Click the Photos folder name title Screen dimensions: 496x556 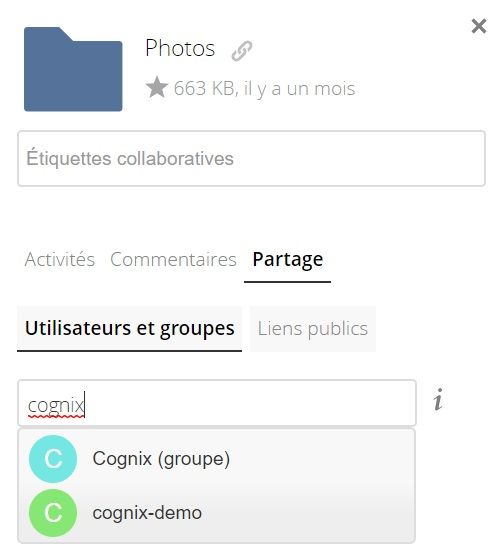[180, 48]
